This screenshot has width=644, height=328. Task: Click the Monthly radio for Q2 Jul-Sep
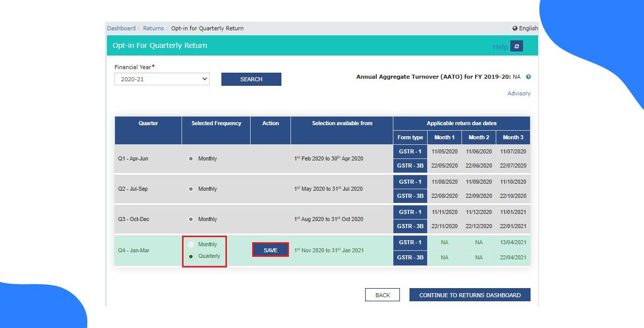click(191, 188)
